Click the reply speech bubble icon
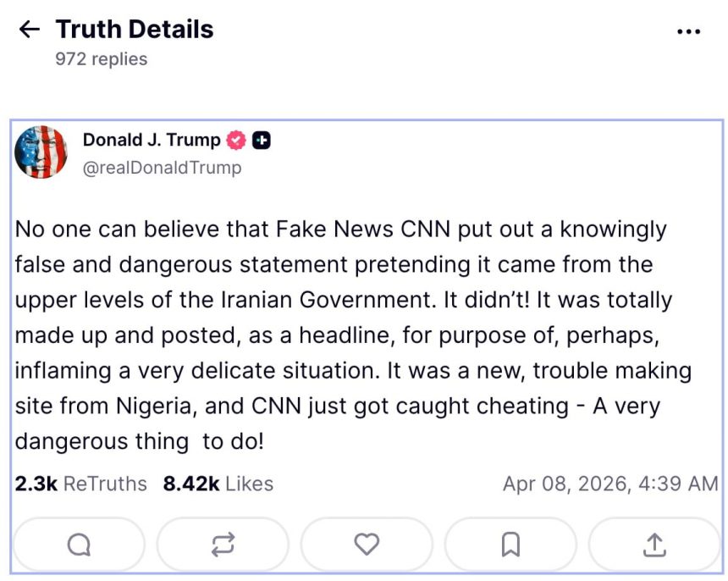The image size is (728, 581). tap(79, 545)
